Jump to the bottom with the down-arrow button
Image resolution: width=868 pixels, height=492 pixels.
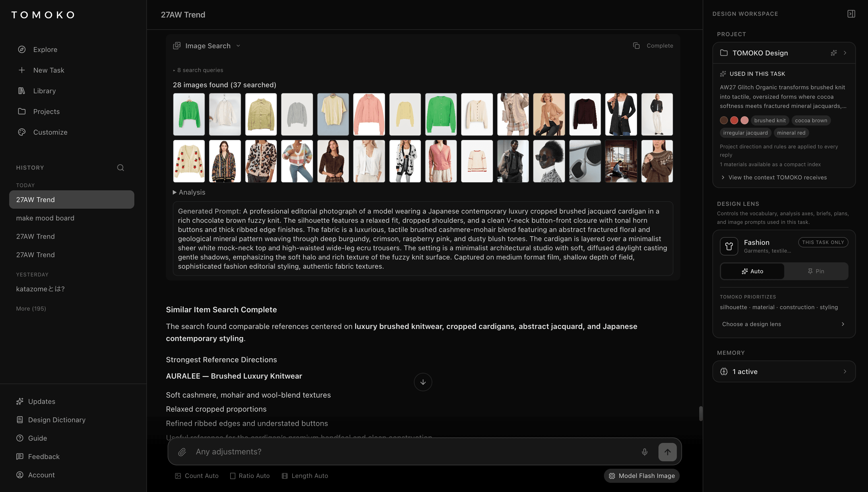click(x=423, y=382)
